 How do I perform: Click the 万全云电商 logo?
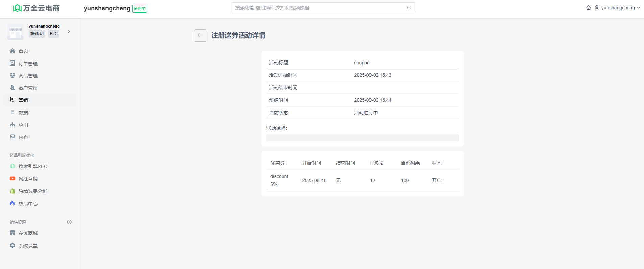pyautogui.click(x=37, y=8)
